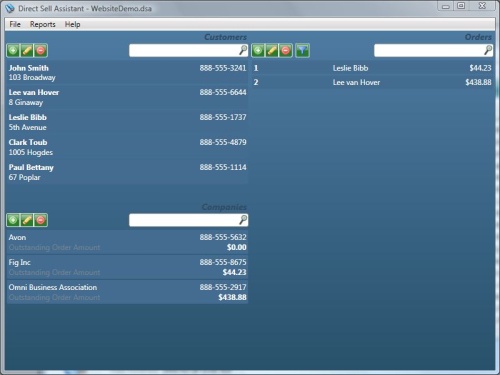Edit selected customer with pencil icon

[x=27, y=51]
